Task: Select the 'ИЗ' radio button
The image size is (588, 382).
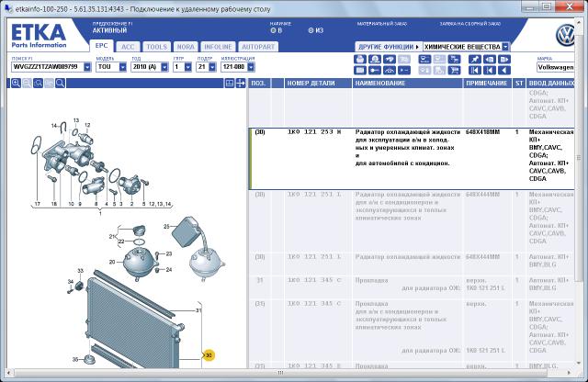Action: pos(311,30)
